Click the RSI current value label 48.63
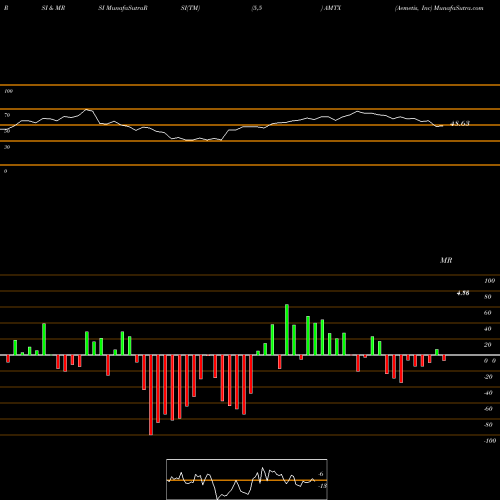 [x=460, y=124]
